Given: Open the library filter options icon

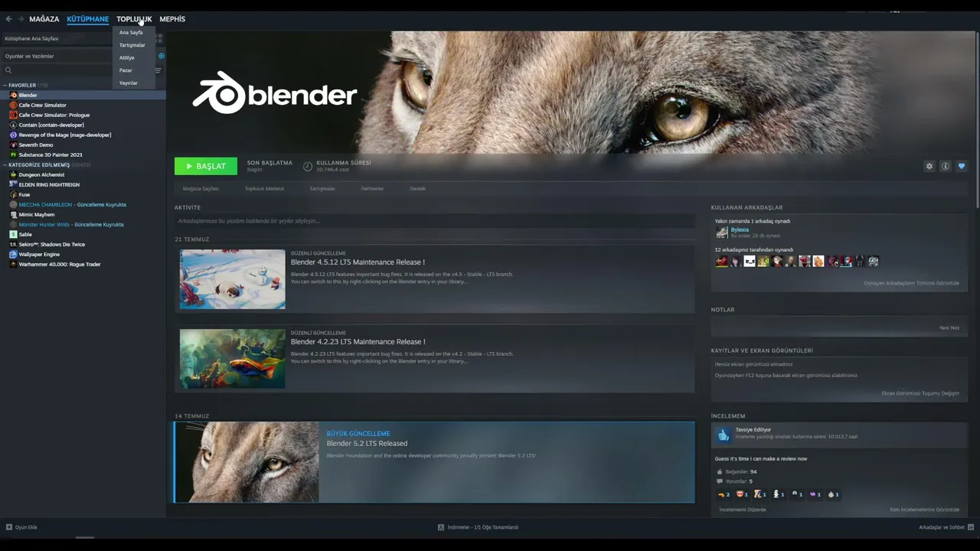Looking at the screenshot, I should coord(158,70).
